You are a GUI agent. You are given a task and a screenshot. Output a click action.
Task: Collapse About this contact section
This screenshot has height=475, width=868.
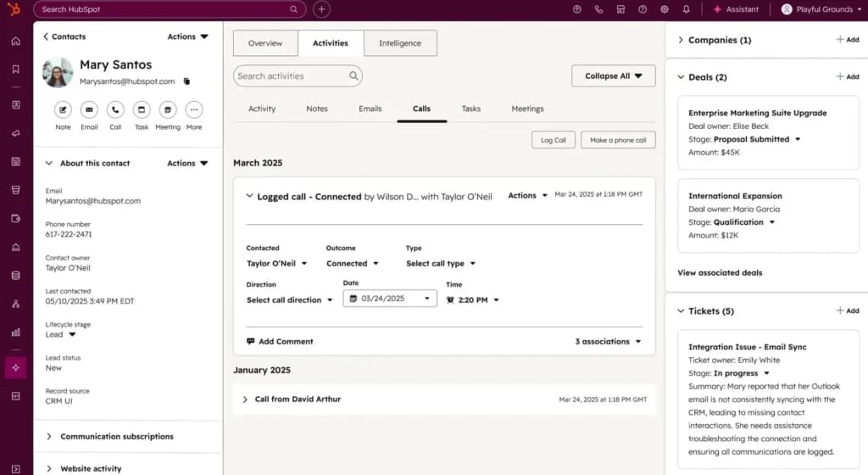(x=48, y=164)
